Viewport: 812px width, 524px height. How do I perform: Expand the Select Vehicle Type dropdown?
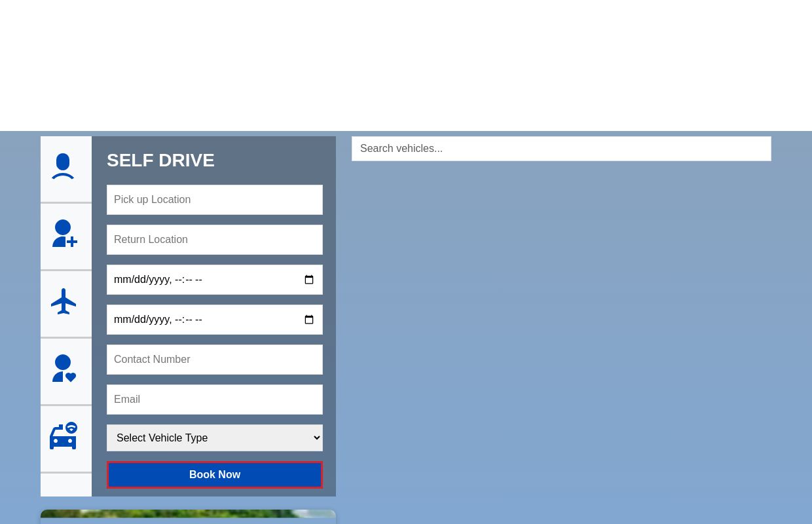click(215, 438)
